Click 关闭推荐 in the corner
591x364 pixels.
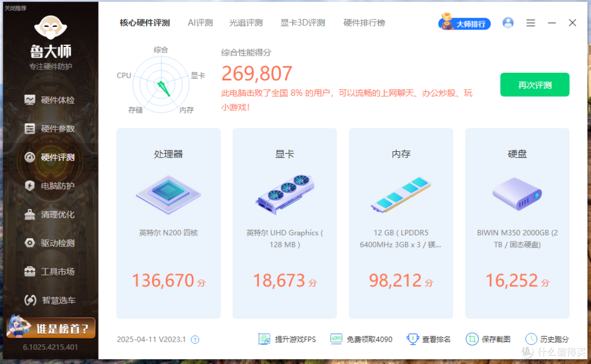[15, 8]
